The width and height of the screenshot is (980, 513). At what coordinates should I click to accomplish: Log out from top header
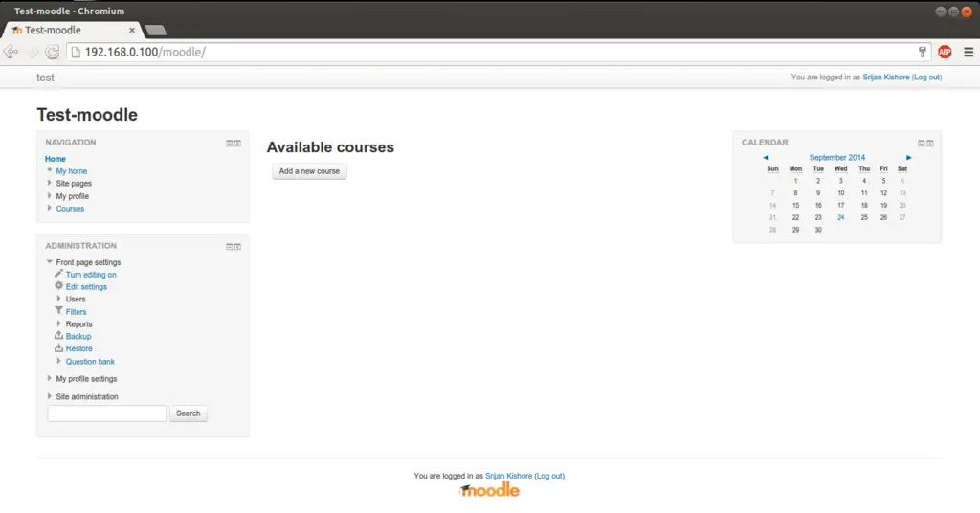[926, 78]
